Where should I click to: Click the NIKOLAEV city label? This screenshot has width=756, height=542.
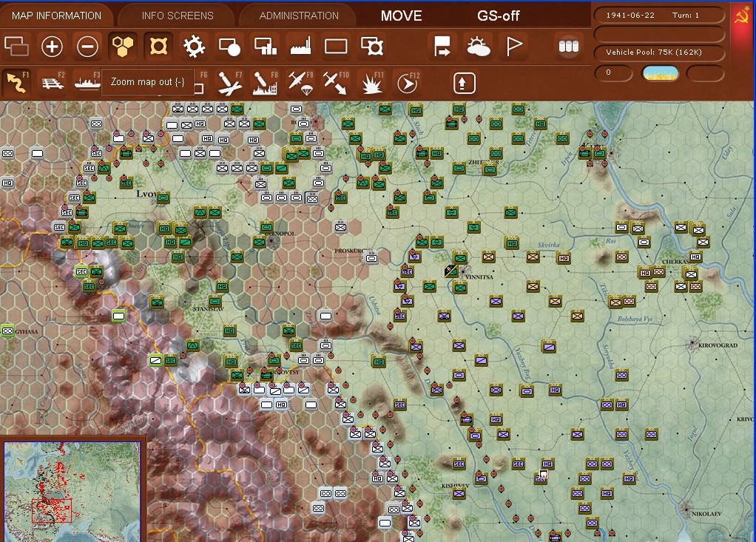[706, 514]
